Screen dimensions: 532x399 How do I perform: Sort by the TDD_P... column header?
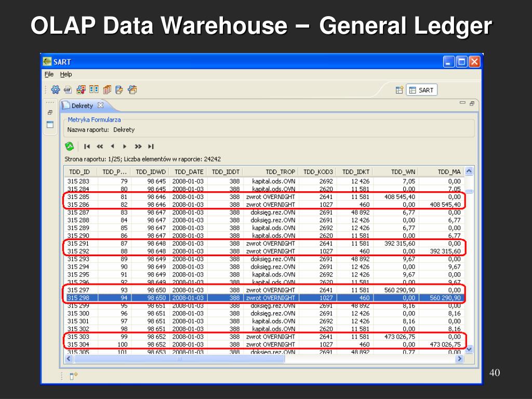point(114,171)
